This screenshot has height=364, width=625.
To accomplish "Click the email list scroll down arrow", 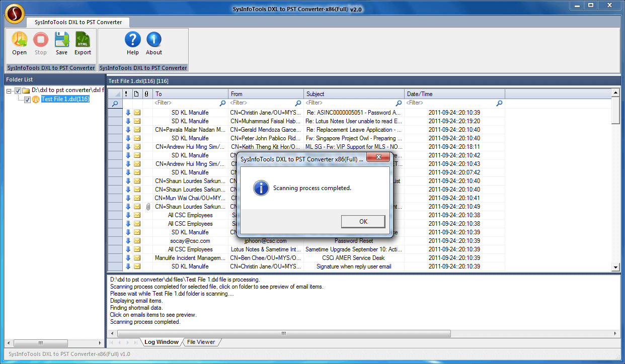I will 615,267.
